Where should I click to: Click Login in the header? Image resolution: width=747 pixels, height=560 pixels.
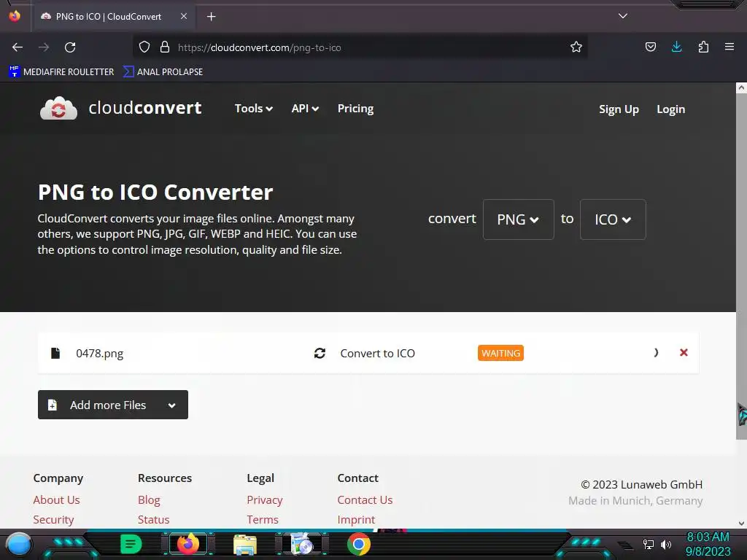671,109
